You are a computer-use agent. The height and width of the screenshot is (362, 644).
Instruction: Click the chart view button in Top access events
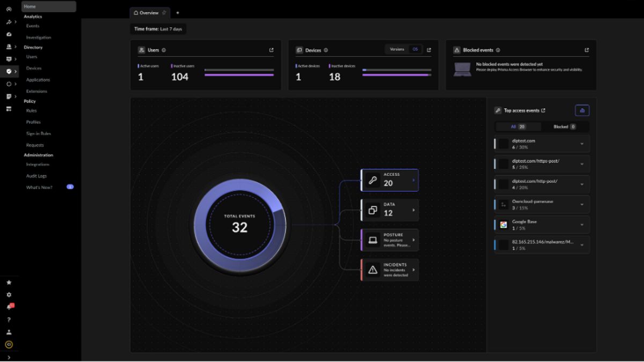[x=582, y=110]
